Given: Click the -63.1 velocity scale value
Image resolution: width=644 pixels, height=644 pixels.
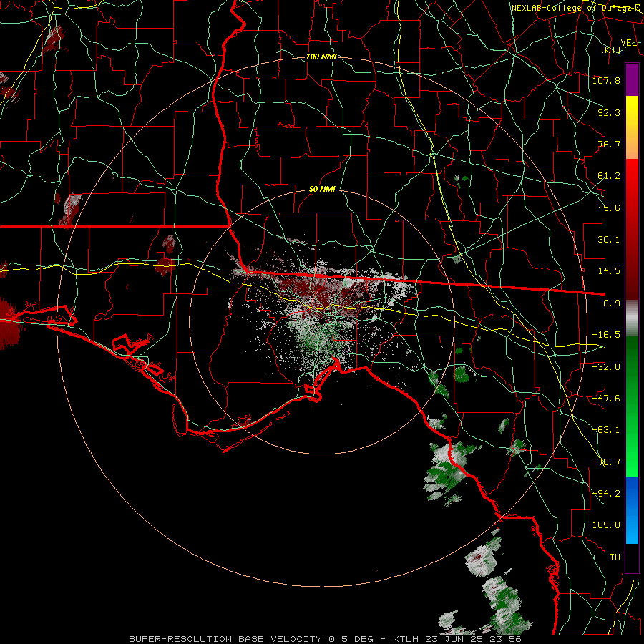Looking at the screenshot, I should pyautogui.click(x=606, y=430).
